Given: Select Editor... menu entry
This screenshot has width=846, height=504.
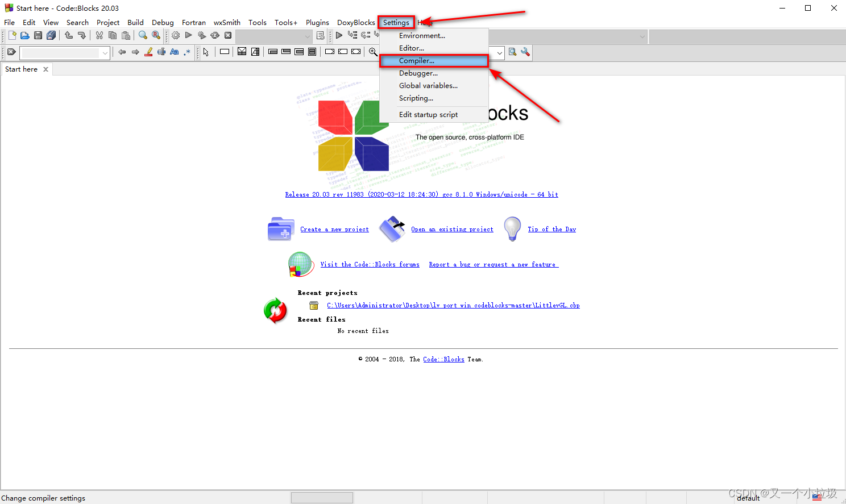Looking at the screenshot, I should (434, 48).
